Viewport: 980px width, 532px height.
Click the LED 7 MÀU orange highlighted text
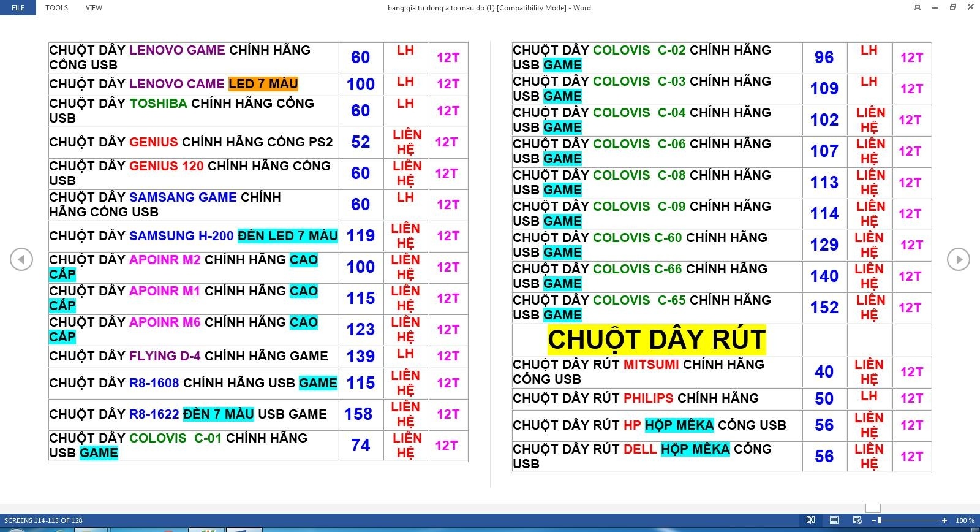pyautogui.click(x=263, y=84)
